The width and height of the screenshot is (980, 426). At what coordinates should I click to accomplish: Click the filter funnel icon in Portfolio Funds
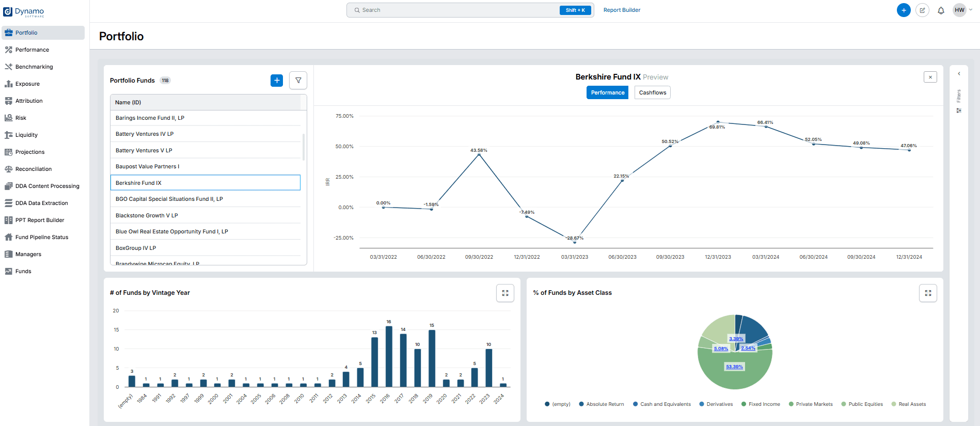[x=298, y=81]
